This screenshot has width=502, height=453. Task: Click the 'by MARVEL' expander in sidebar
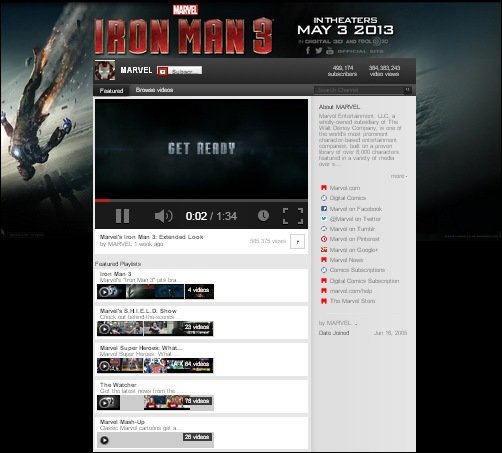[x=338, y=323]
